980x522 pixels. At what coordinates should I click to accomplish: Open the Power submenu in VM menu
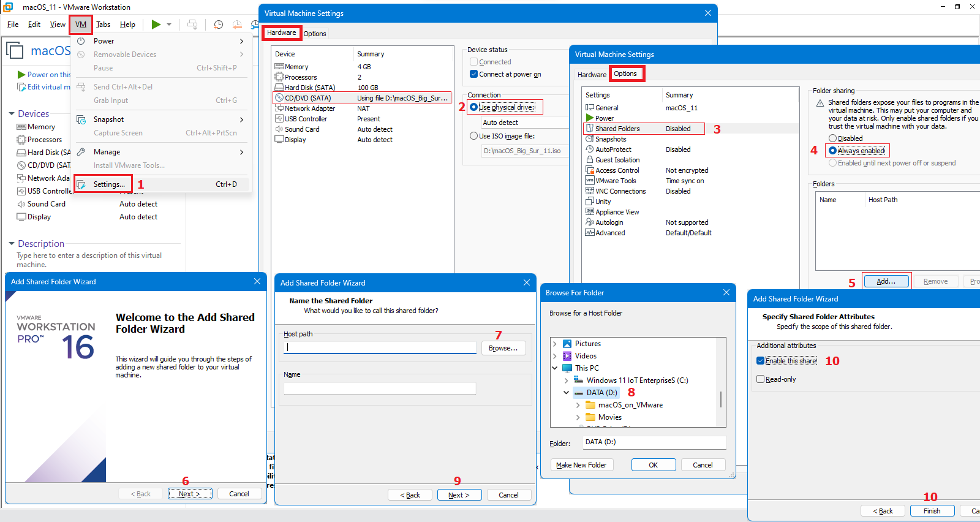[162, 41]
